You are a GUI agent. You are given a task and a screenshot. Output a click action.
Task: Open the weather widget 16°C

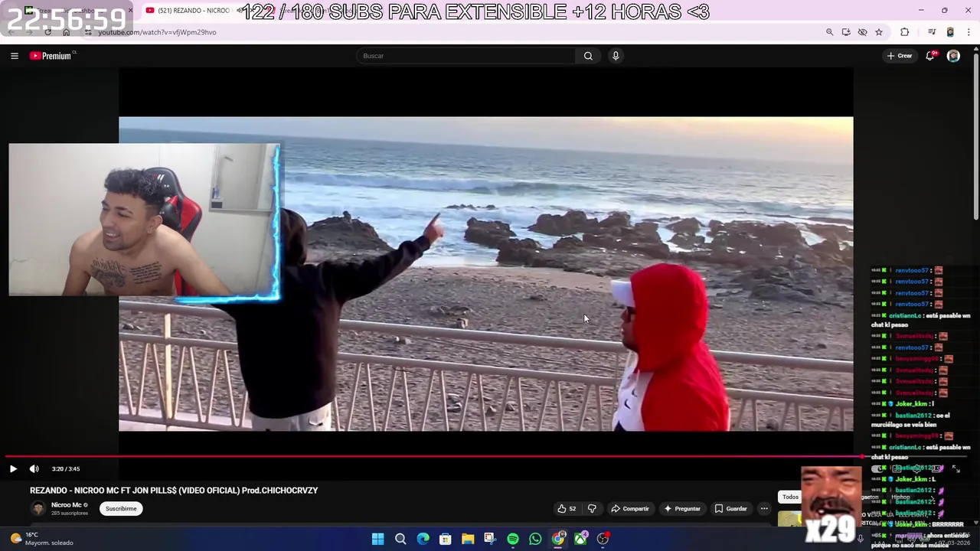[41, 539]
